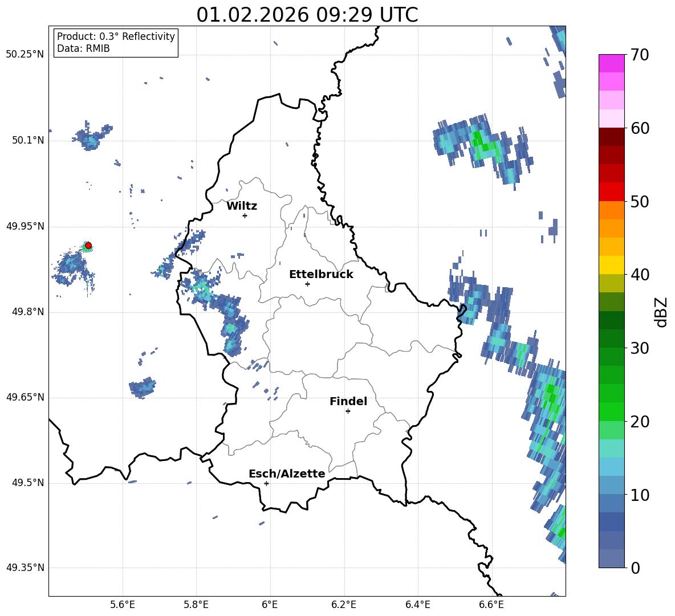
Task: Click the 49.8°N latitude label
Action: [27, 312]
